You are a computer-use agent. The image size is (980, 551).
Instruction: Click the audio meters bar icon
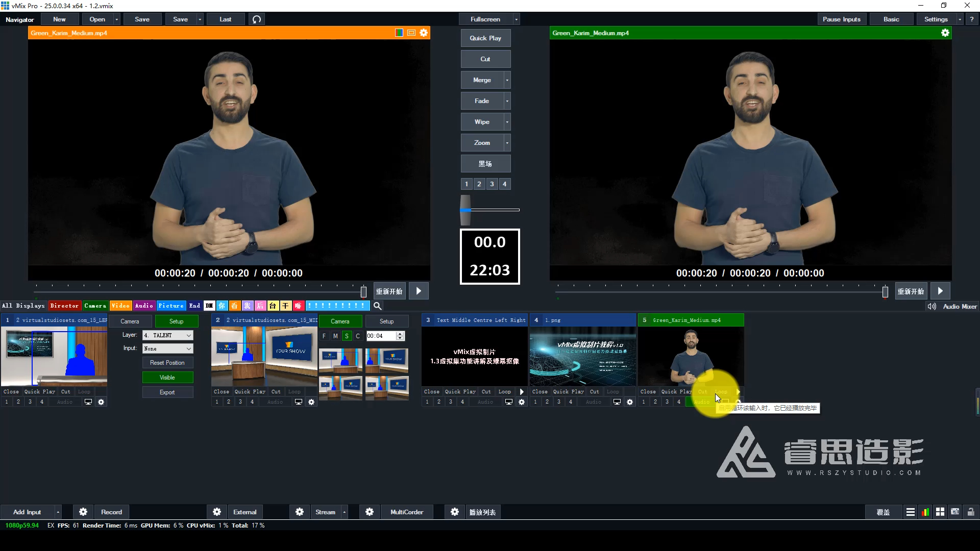(x=925, y=512)
